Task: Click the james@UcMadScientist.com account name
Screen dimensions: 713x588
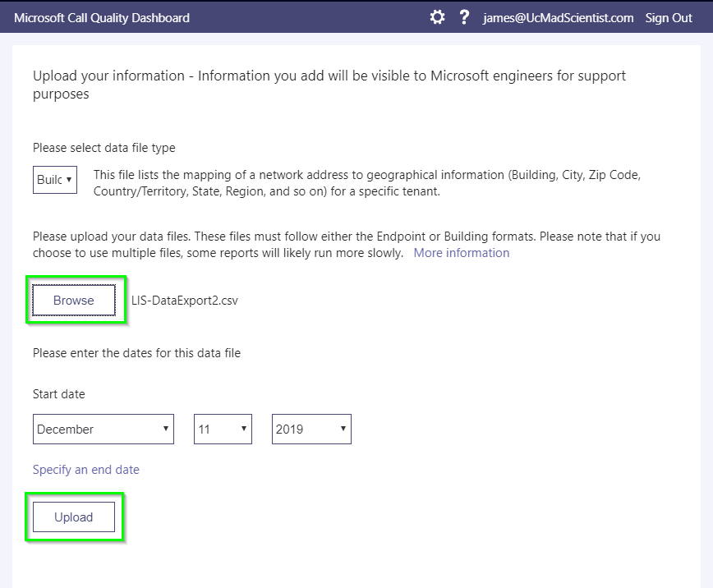Action: pos(558,18)
